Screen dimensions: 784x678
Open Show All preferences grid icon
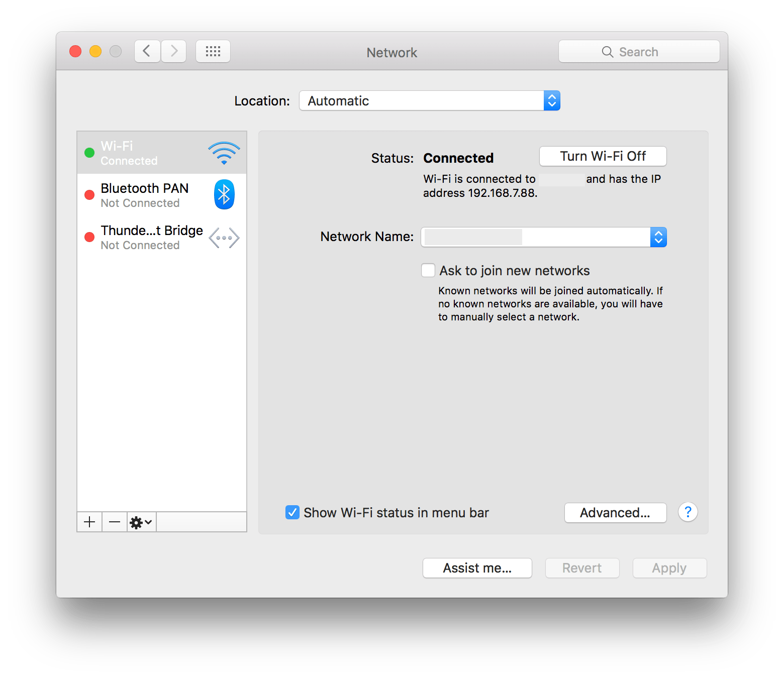tap(213, 51)
